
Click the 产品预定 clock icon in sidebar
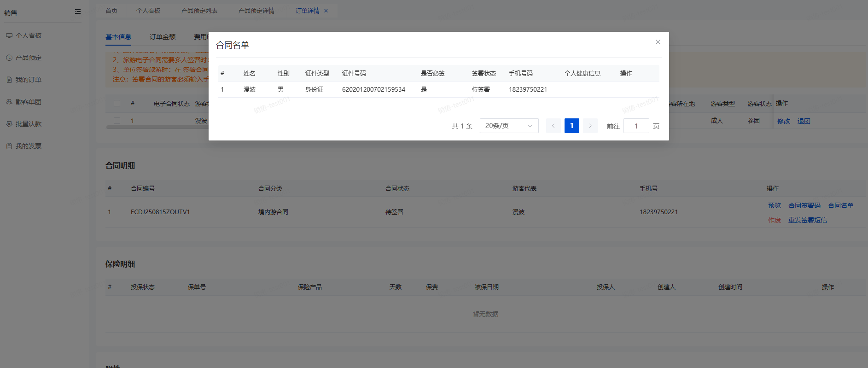9,58
